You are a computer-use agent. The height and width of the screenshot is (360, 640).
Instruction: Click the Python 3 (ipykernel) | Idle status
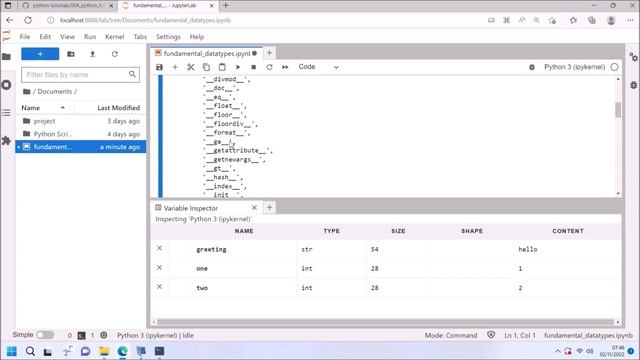(156, 336)
